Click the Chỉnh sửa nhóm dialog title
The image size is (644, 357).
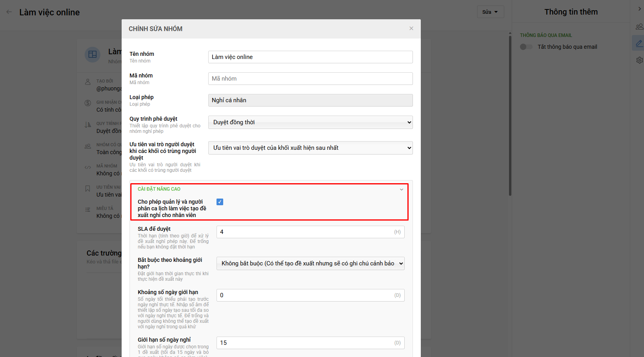pos(155,29)
